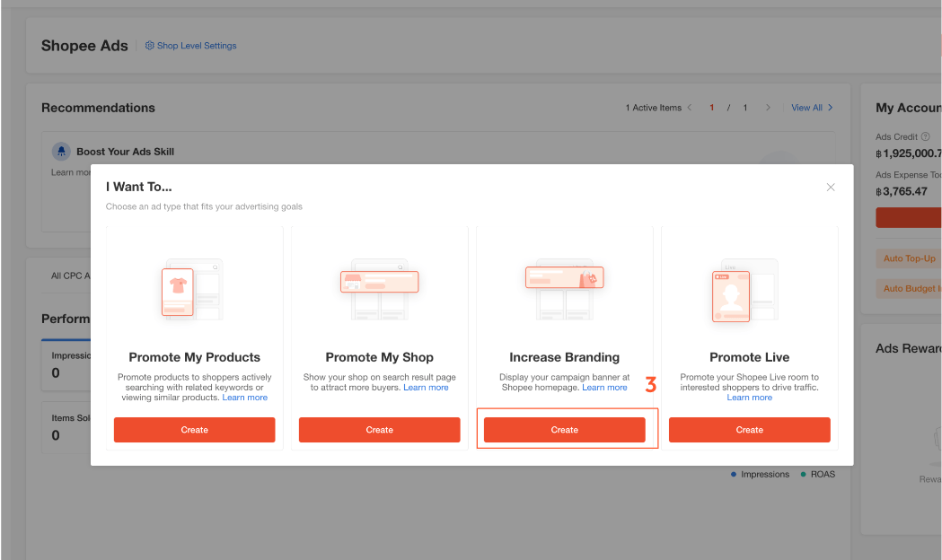Toggle the Impressions chart legend
This screenshot has height=560, width=942.
(760, 474)
